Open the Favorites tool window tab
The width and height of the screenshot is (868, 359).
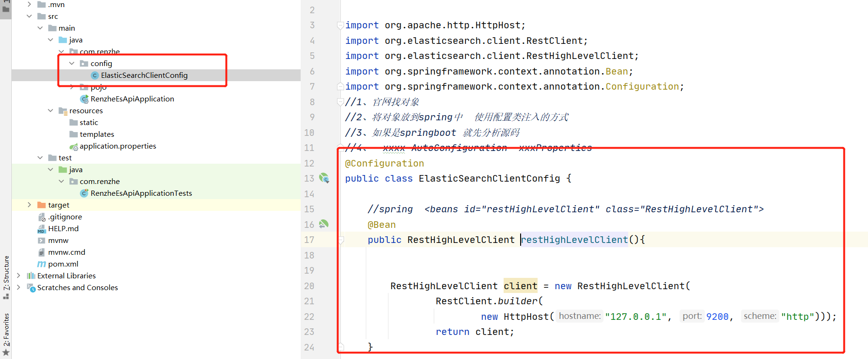click(x=6, y=334)
